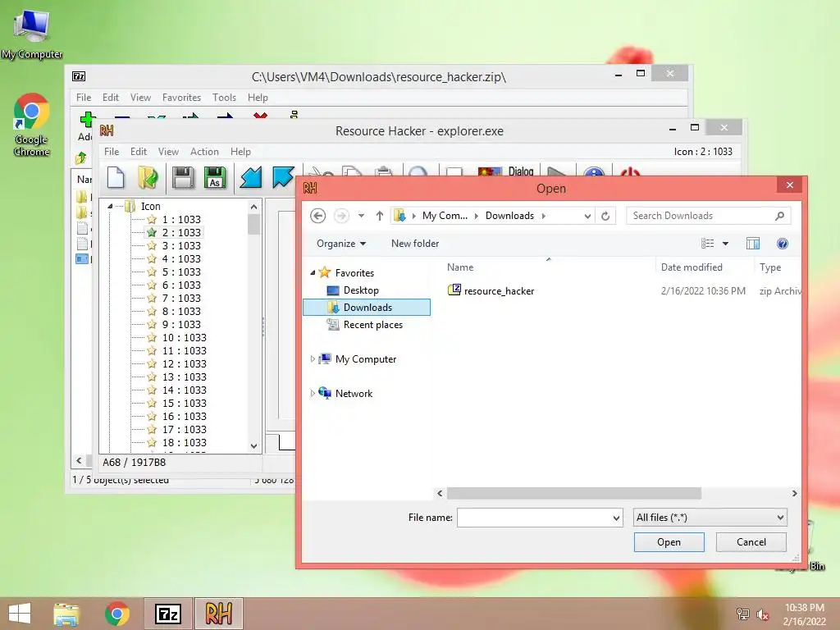Select Recent places under Favorites

tap(372, 325)
